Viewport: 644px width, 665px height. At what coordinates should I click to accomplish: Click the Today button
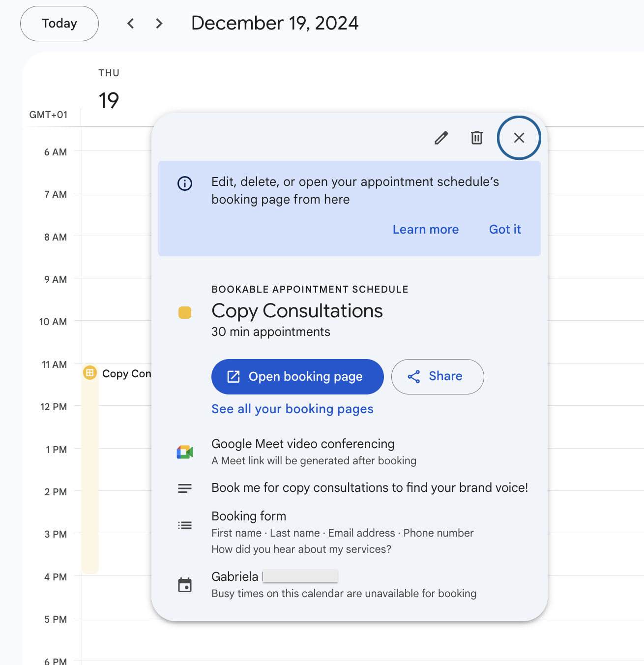pyautogui.click(x=59, y=23)
